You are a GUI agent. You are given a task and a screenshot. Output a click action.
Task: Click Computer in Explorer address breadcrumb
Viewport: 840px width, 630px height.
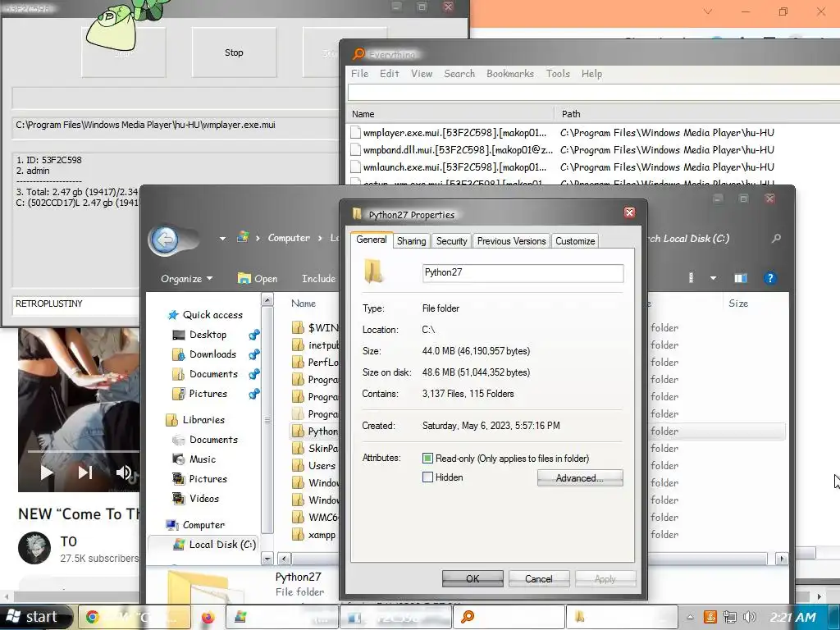point(289,238)
